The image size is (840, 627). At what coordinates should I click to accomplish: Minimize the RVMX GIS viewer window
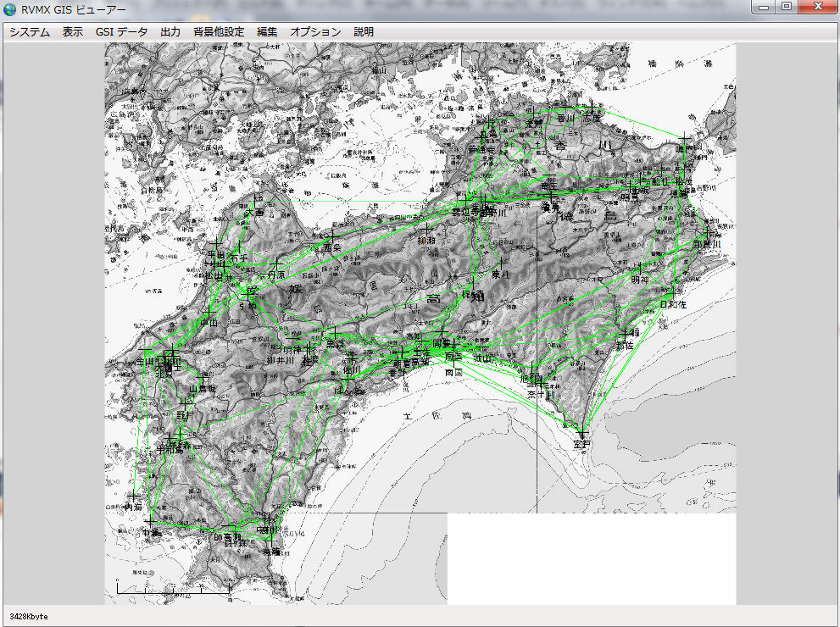pos(765,8)
